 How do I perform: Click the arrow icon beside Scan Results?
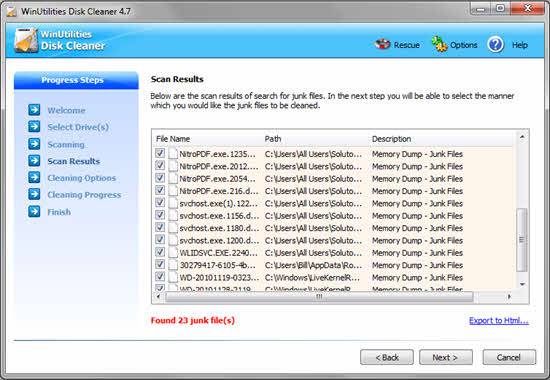point(34,161)
